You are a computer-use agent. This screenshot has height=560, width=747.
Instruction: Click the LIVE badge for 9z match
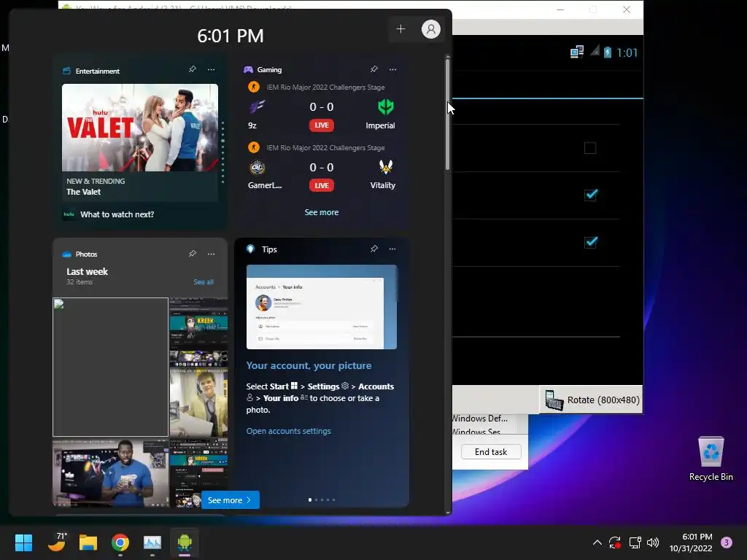click(322, 125)
